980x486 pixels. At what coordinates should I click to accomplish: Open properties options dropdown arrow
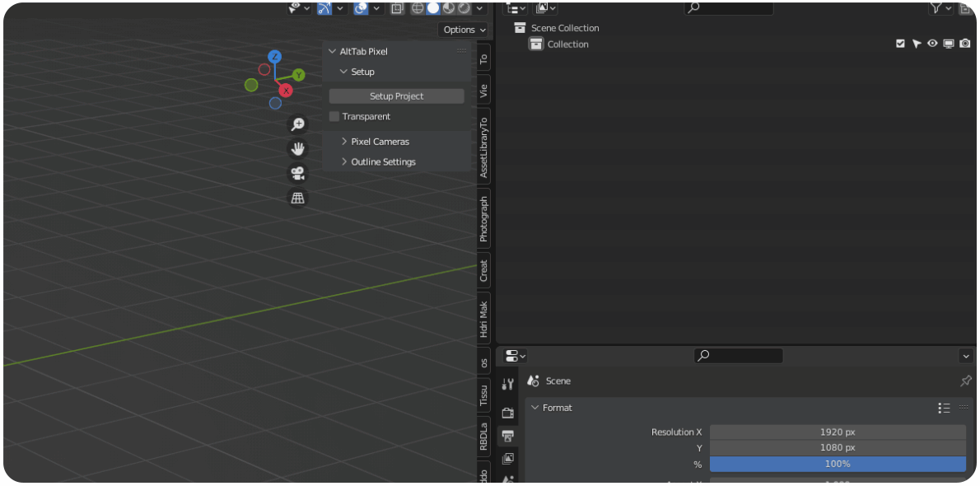coord(965,356)
